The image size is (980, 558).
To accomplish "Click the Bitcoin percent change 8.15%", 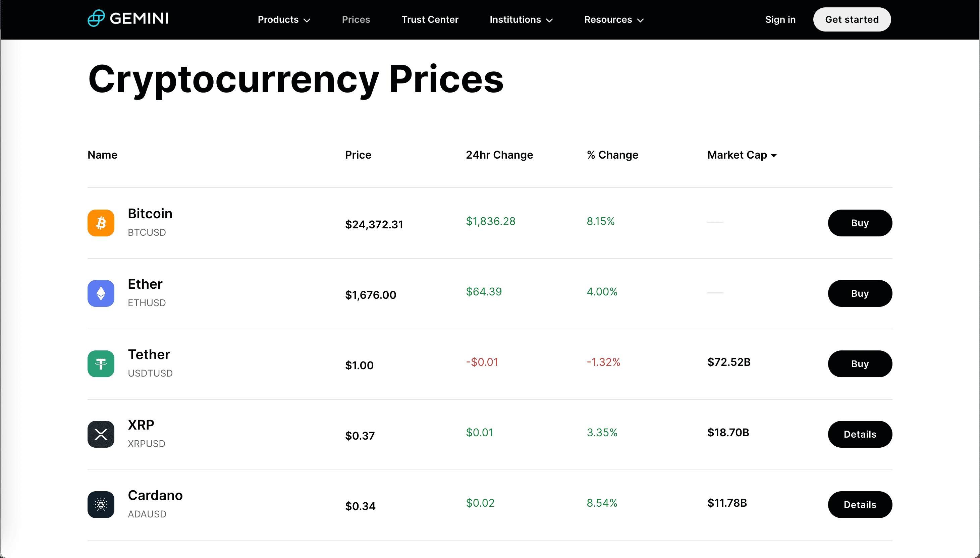I will pos(601,221).
